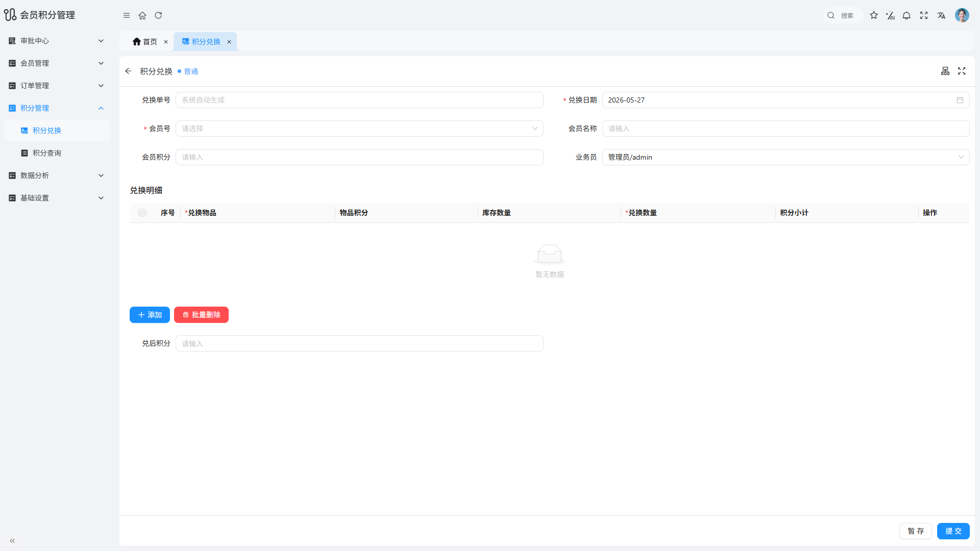Viewport: 980px width, 551px height.
Task: Open favorites star icon
Action: pyautogui.click(x=874, y=15)
